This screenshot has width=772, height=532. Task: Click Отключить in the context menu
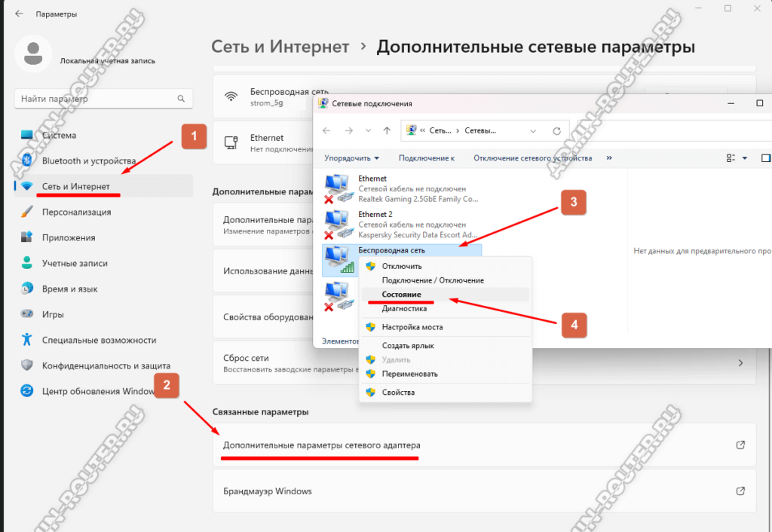[402, 266]
